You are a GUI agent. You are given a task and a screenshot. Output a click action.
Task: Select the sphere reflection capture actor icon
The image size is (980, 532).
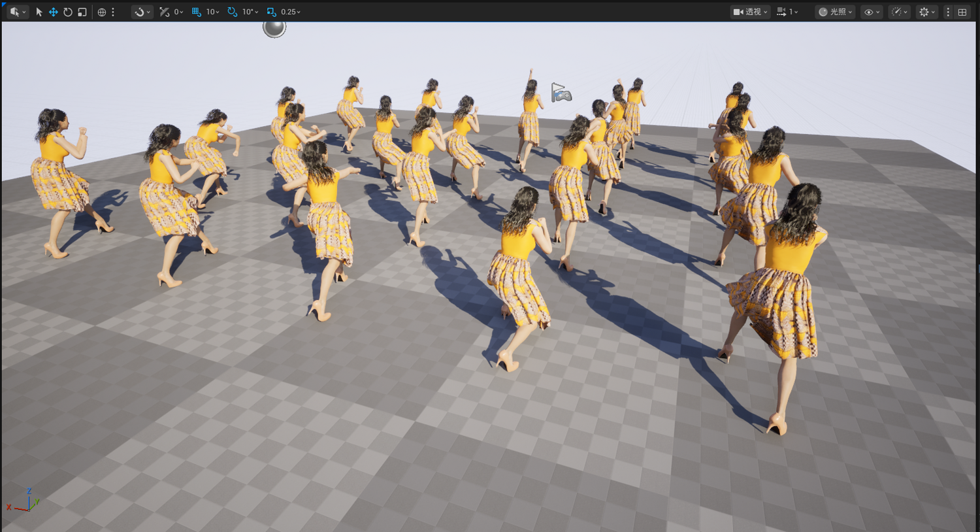coord(274,27)
